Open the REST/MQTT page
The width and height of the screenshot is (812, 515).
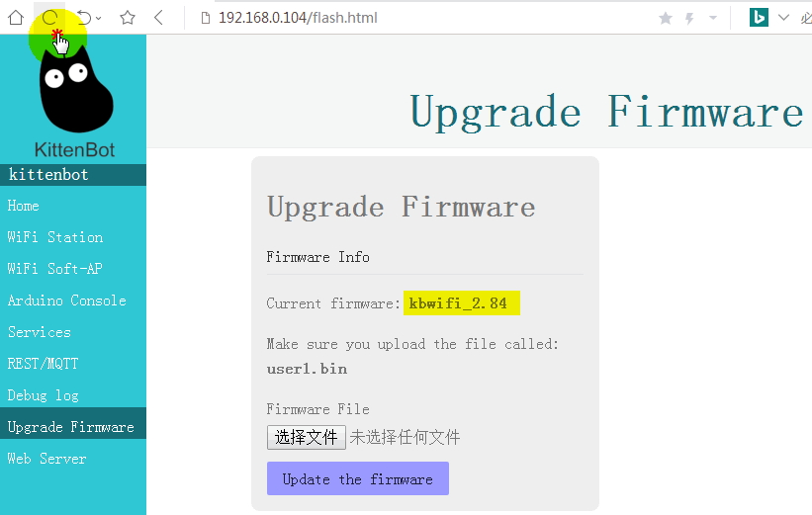tap(43, 364)
